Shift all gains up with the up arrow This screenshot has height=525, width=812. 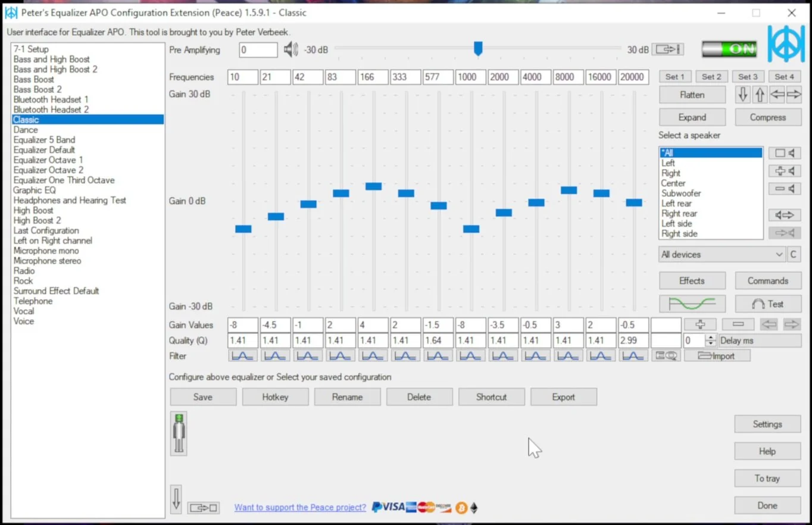[760, 95]
